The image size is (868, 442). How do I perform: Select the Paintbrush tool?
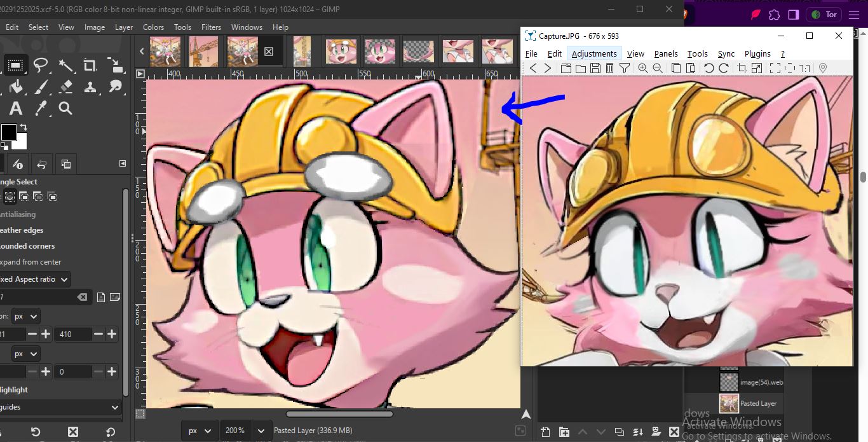tap(41, 86)
